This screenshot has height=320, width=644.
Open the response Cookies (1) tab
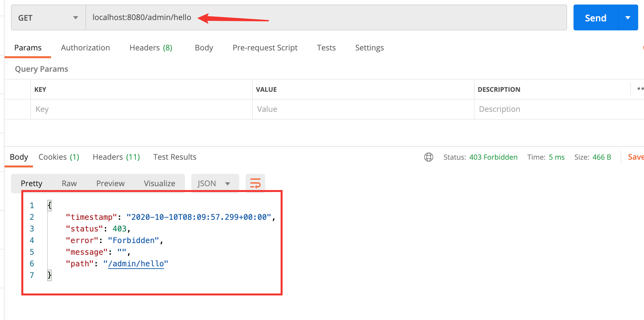pos(59,157)
